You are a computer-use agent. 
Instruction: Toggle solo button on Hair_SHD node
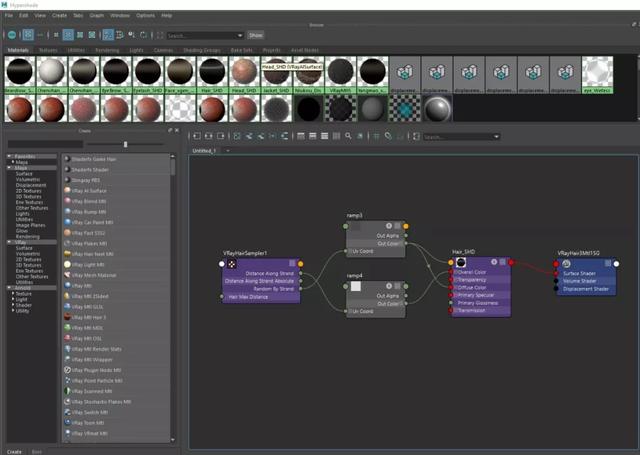click(x=494, y=262)
